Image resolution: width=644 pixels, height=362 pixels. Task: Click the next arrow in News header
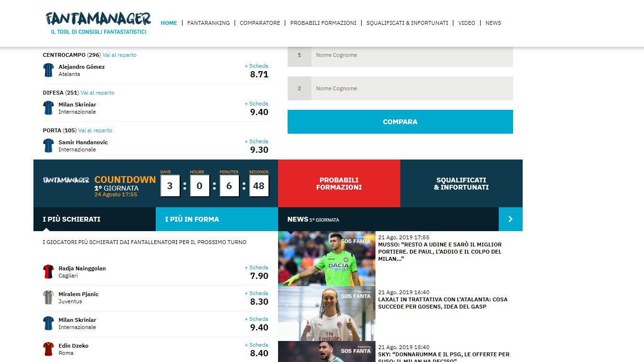510,219
